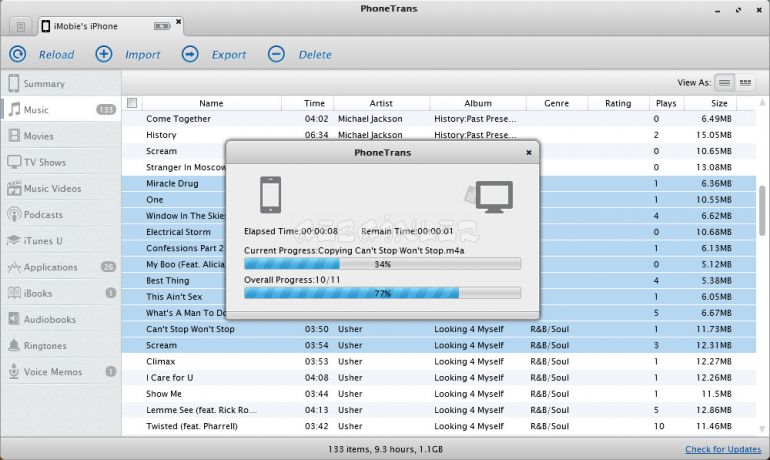Viewport: 770px width, 460px height.
Task: Click the Delete button label
Action: coord(315,54)
